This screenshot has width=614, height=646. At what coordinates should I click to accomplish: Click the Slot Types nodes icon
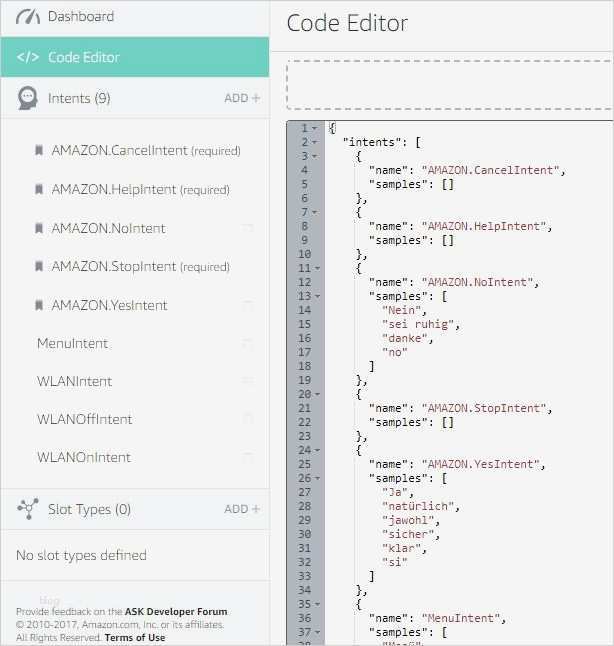coord(28,509)
